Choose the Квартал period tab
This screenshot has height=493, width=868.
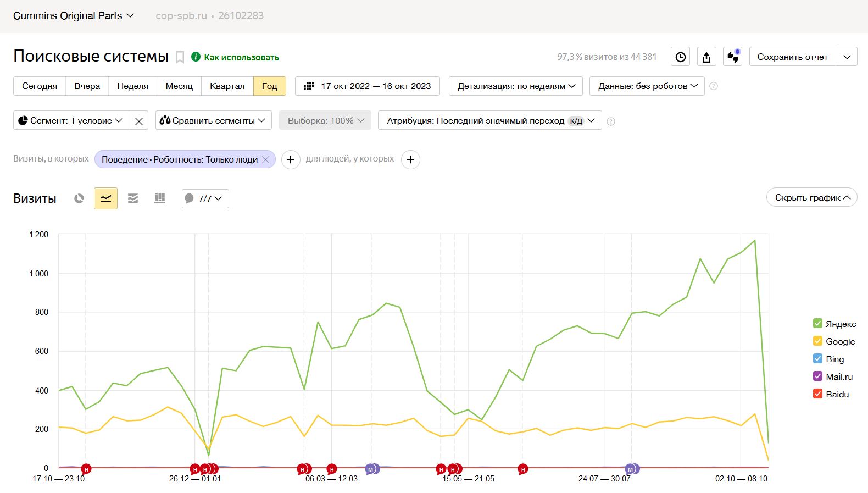pyautogui.click(x=227, y=86)
